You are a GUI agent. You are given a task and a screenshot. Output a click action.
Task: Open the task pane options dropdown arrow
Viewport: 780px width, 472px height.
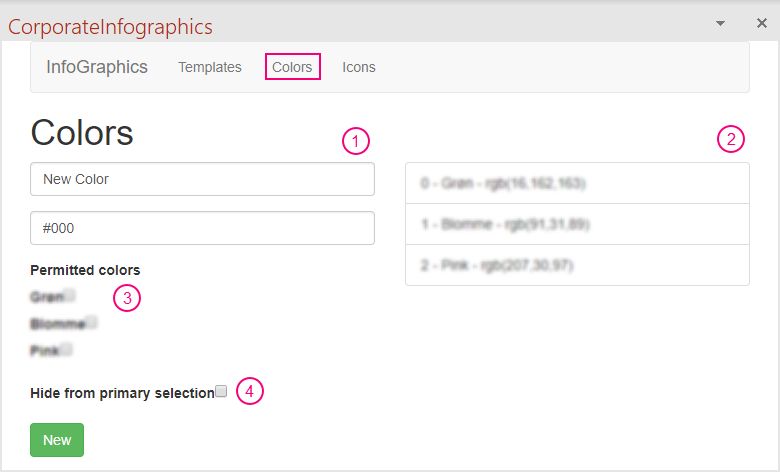720,23
